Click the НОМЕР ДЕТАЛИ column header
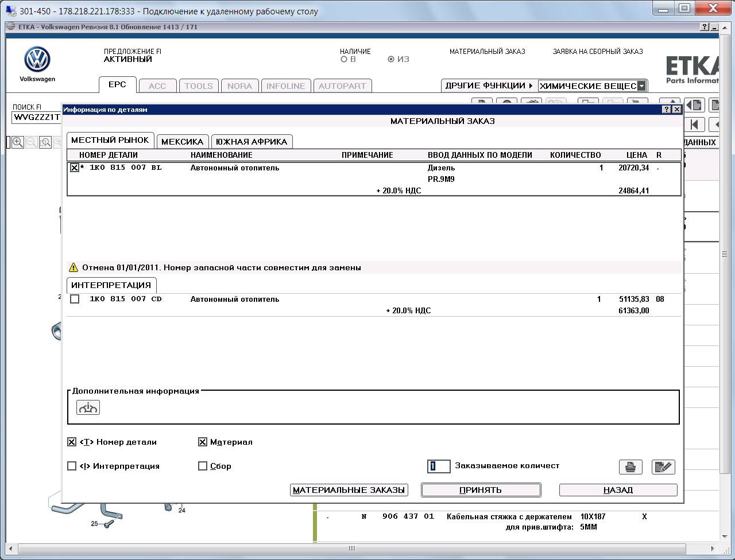This screenshot has width=735, height=560. tap(109, 155)
